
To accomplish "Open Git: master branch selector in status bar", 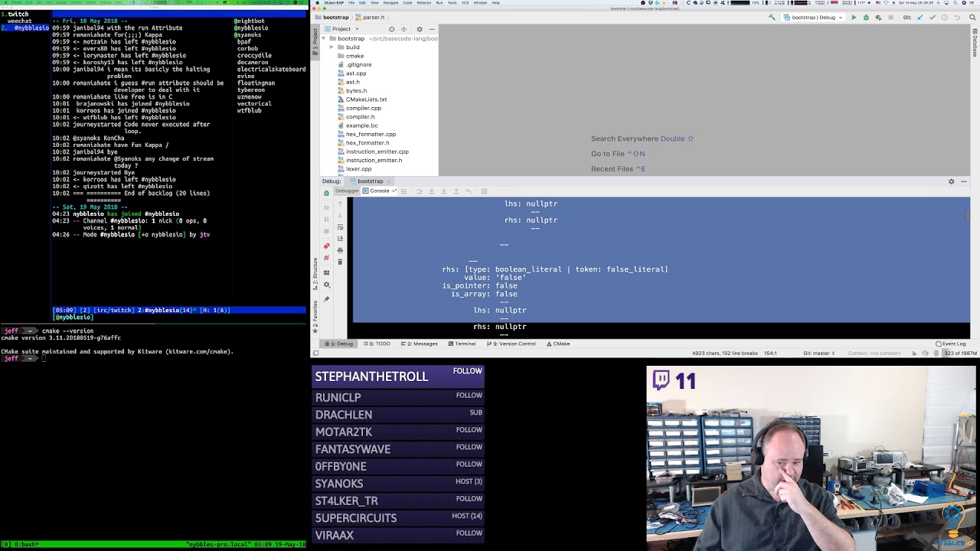I will point(818,354).
